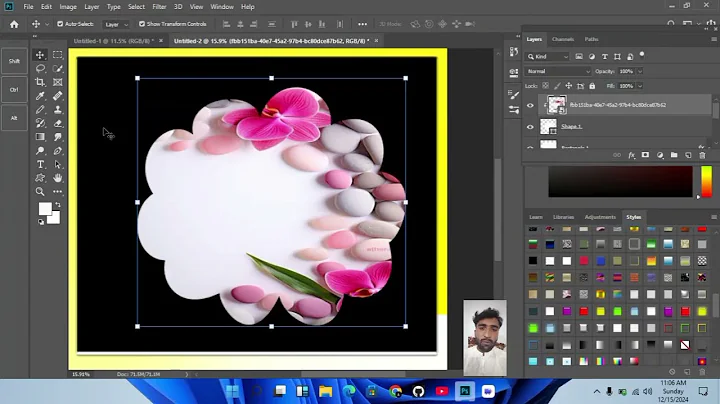Select the Move tool in the toolbox
The height and width of the screenshot is (404, 720).
coord(40,55)
